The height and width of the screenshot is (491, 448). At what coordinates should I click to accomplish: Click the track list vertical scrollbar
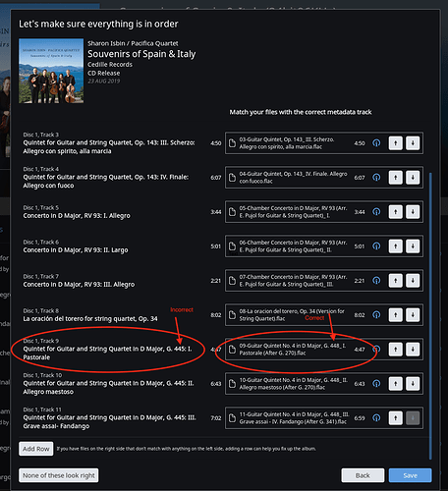(430, 316)
